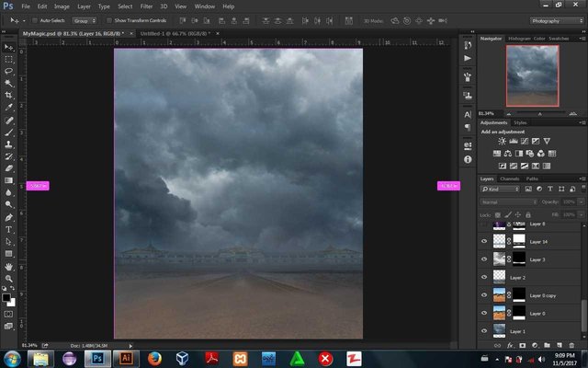The height and width of the screenshot is (368, 588).
Task: Select the Move tool in toolbox
Action: (x=8, y=47)
